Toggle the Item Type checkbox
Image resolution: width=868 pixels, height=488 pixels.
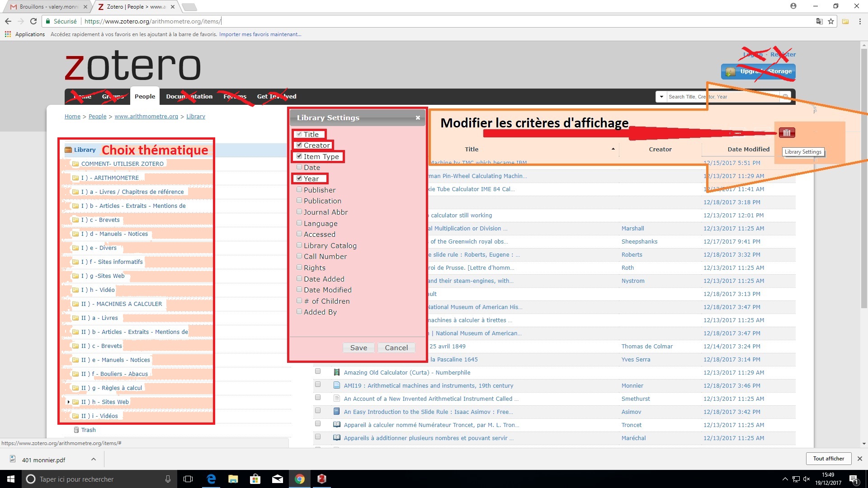click(299, 156)
